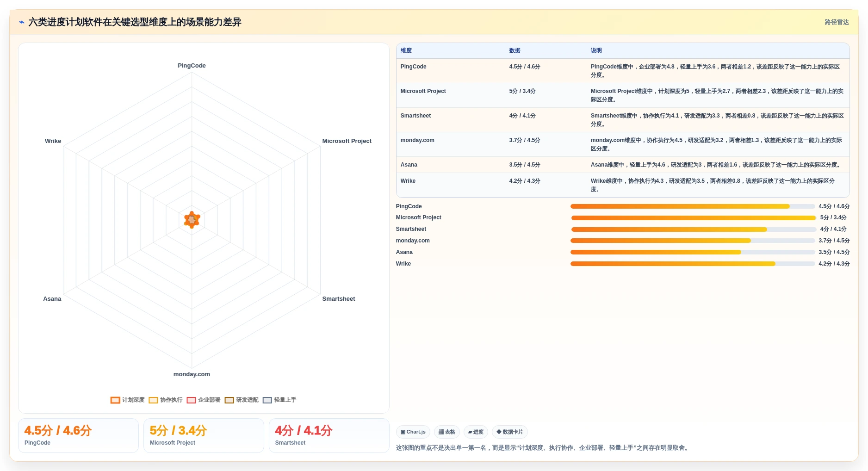Select the Wrike table row name

[408, 181]
